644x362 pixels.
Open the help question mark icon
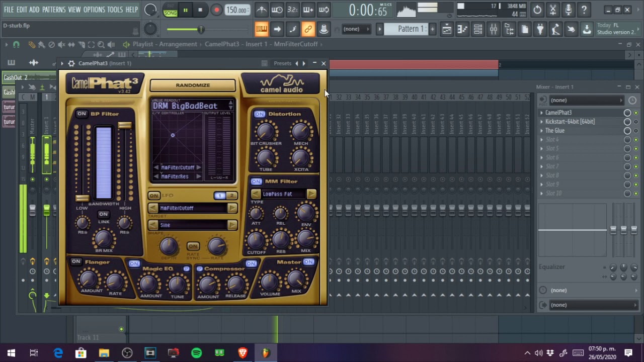point(584,10)
